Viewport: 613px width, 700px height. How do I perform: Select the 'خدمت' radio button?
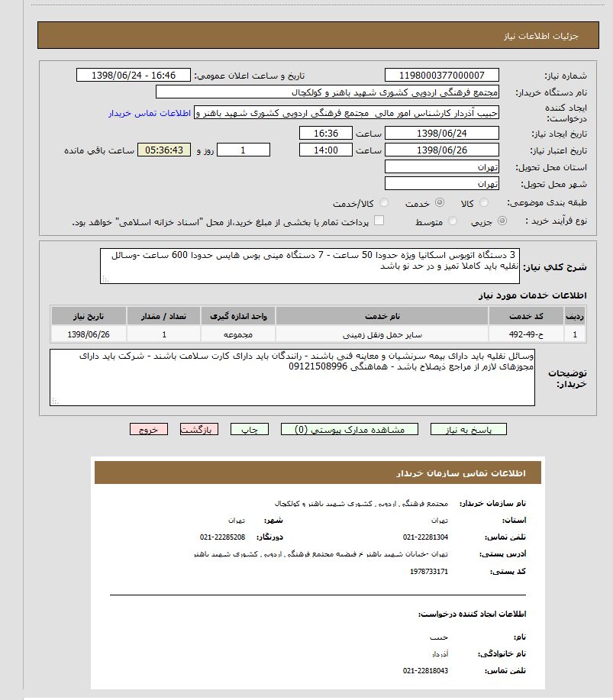click(x=439, y=203)
